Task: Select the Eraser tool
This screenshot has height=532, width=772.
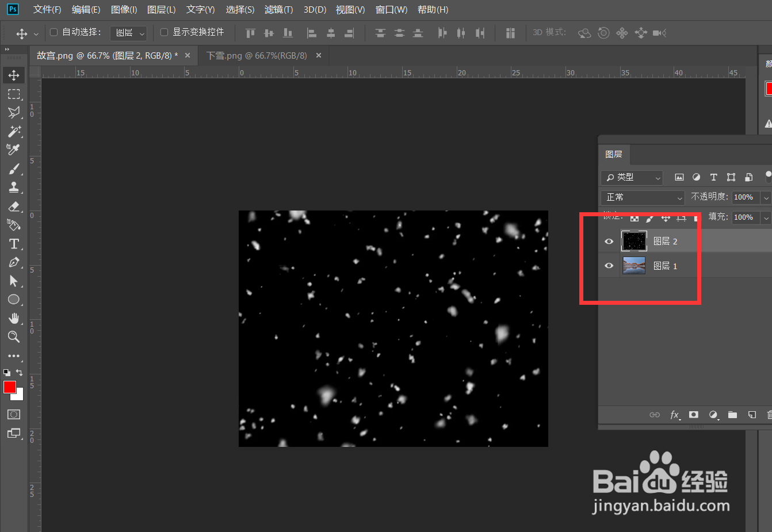Action: pyautogui.click(x=14, y=206)
